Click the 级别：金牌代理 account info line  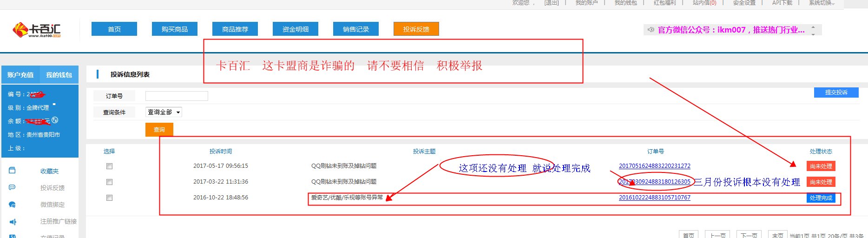click(28, 108)
